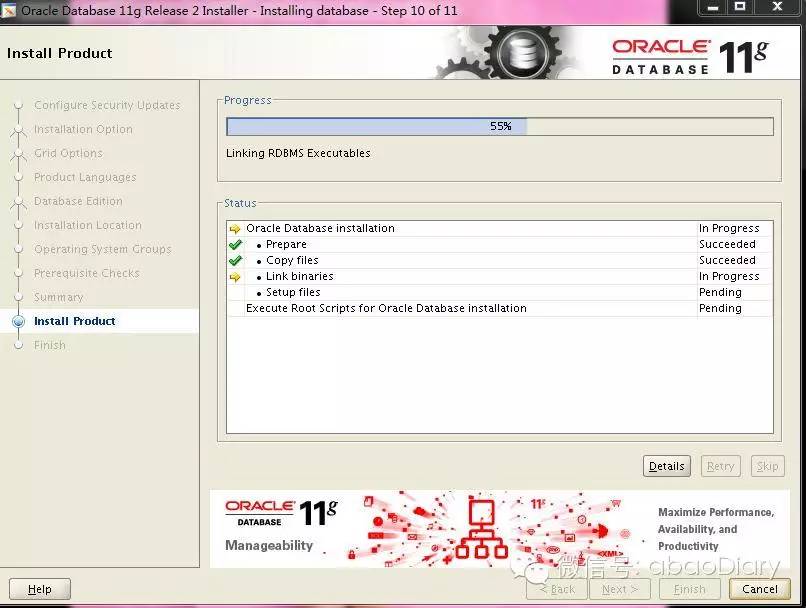Click the Install Product step bullet icon
Image resolution: width=806 pixels, height=608 pixels.
pos(19,322)
